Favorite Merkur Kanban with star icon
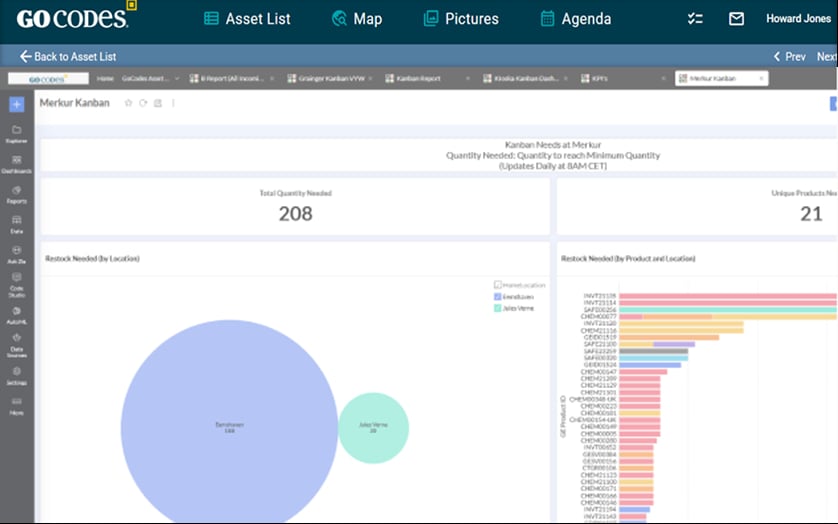838x524 pixels. [x=128, y=103]
